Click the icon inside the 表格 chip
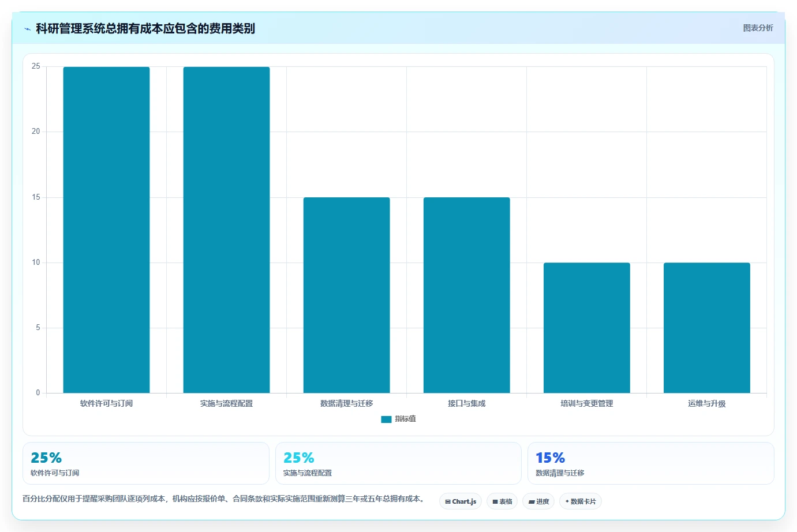Image resolution: width=797 pixels, height=532 pixels. pos(495,502)
